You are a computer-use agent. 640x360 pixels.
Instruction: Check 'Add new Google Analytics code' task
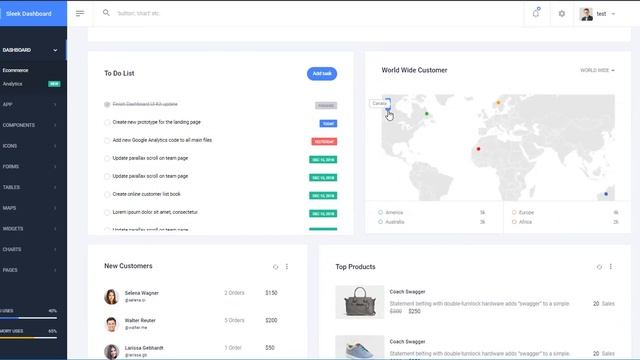[x=107, y=140]
